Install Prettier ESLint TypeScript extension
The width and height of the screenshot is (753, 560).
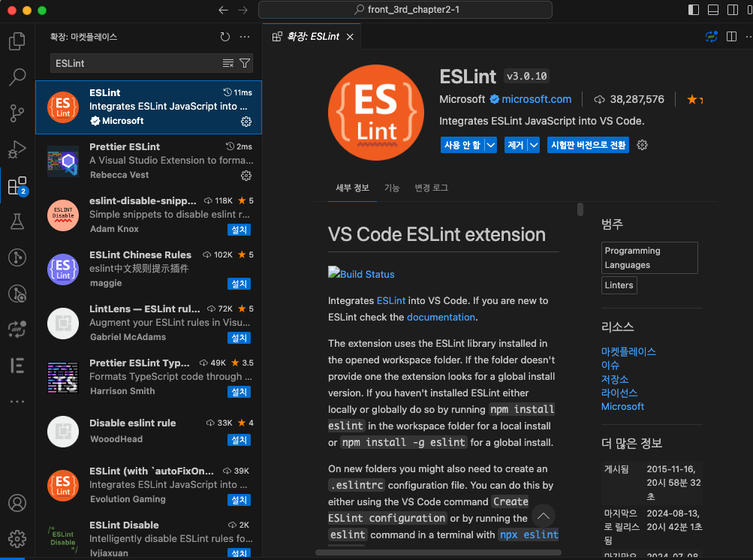(239, 392)
